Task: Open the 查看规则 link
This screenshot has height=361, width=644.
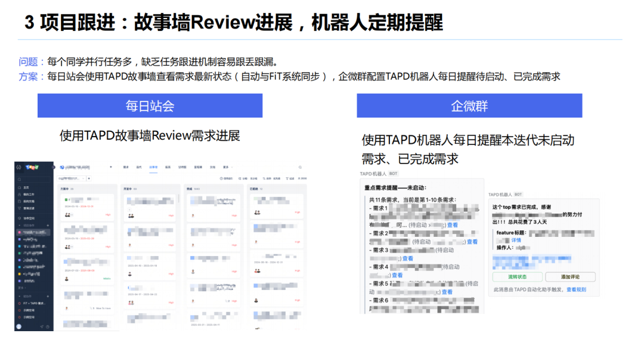Action: (x=576, y=289)
